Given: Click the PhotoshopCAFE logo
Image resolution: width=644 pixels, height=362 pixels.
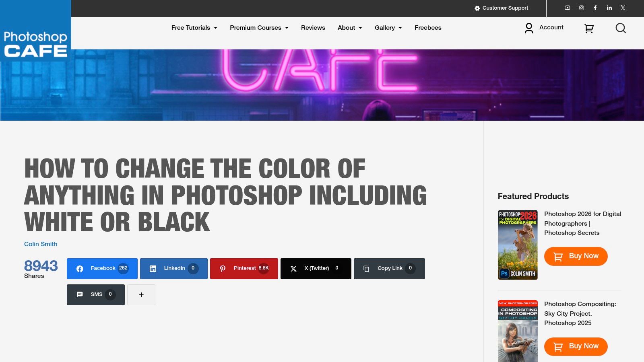Looking at the screenshot, I should pos(35,31).
